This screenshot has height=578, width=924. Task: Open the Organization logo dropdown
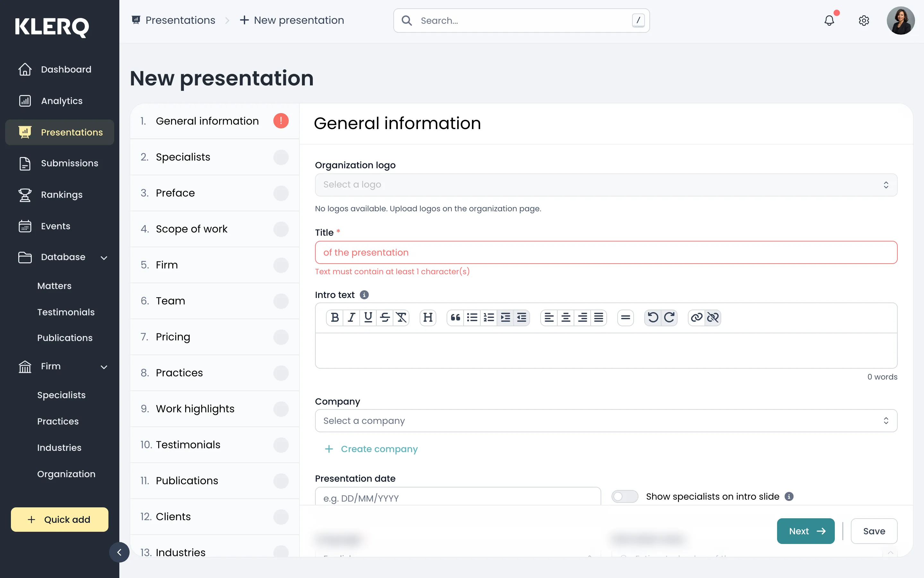[x=606, y=185]
